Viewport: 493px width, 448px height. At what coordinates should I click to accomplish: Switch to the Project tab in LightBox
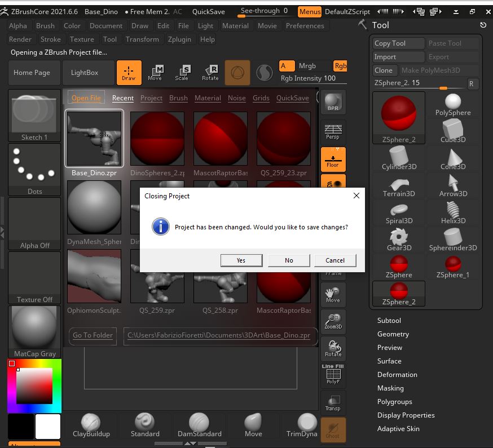coord(151,98)
